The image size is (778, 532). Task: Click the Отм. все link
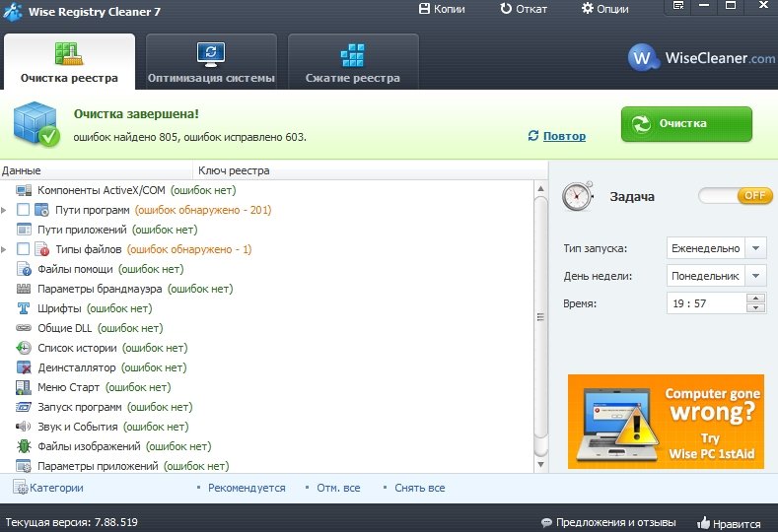pos(338,488)
